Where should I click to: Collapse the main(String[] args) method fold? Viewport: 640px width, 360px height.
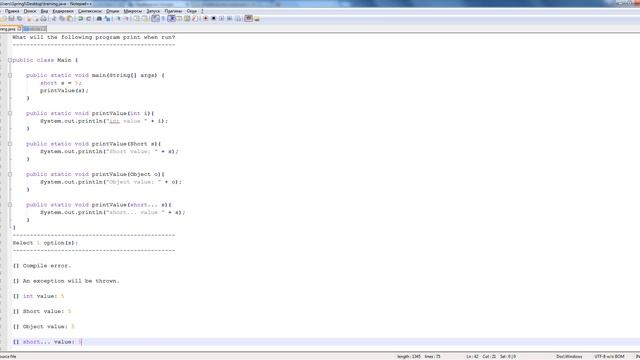click(x=10, y=75)
